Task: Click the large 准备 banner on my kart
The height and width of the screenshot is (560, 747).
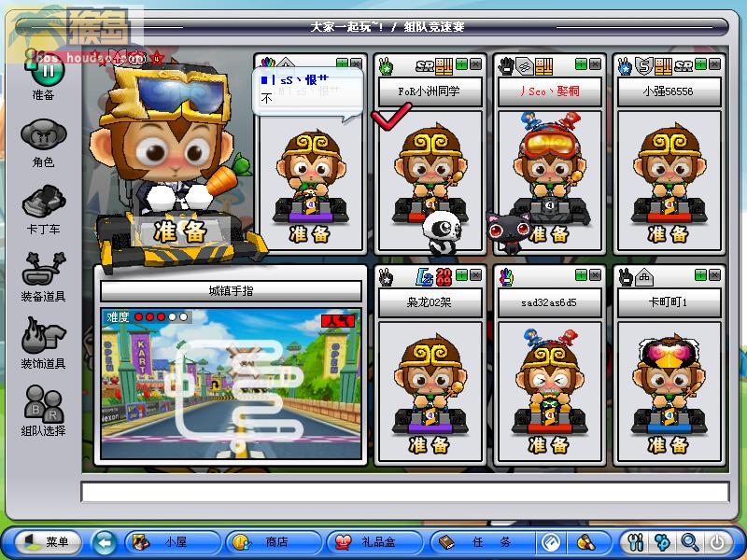Action: (x=180, y=231)
